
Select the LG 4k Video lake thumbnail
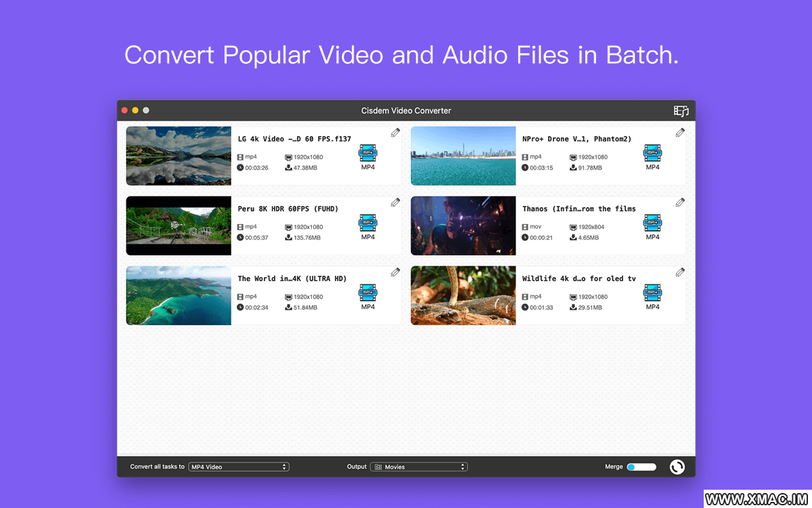coord(179,156)
